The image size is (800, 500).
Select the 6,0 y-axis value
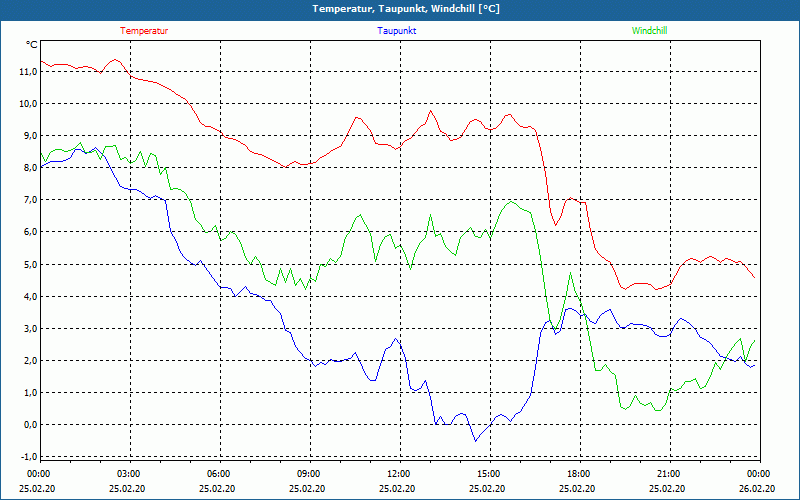30,232
